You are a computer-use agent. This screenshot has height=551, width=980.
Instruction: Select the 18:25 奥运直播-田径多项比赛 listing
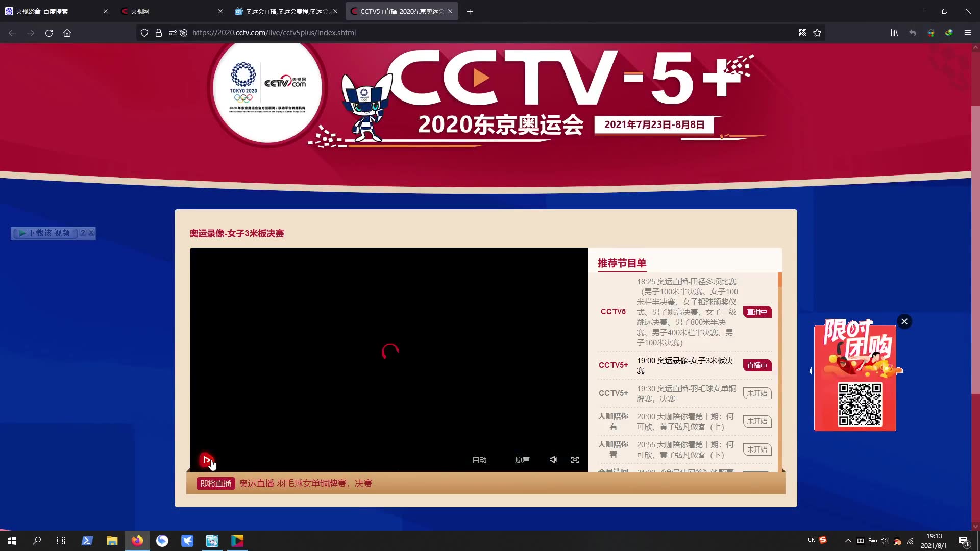point(687,312)
